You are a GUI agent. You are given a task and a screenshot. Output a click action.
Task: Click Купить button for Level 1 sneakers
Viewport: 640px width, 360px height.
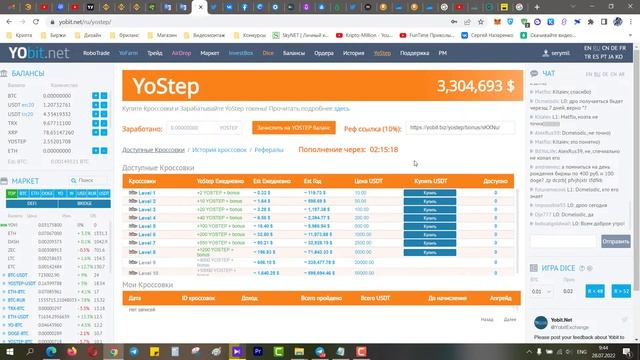430,193
